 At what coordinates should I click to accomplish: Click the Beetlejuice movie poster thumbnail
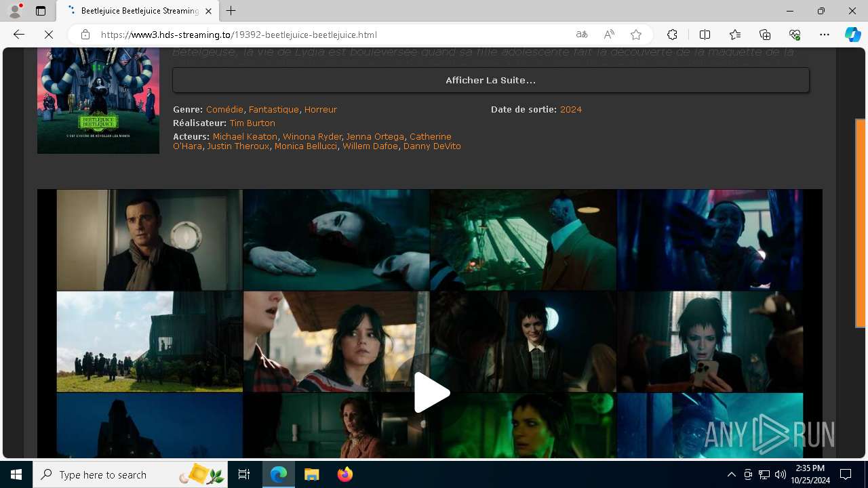98,101
